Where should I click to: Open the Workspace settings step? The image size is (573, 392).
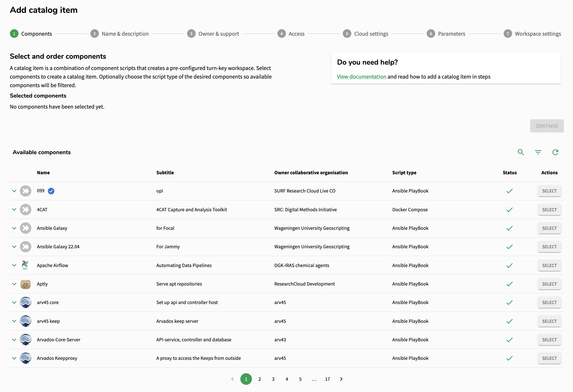532,34
